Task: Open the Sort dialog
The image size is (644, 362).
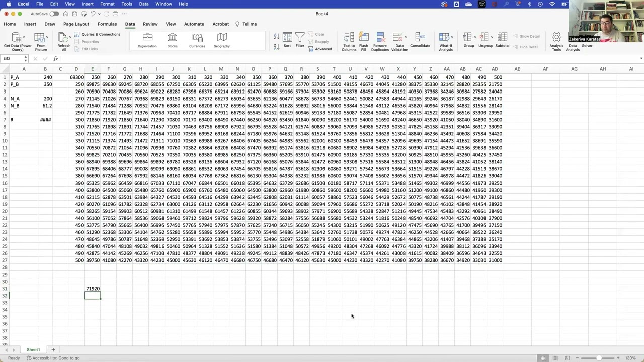Action: click(x=287, y=40)
